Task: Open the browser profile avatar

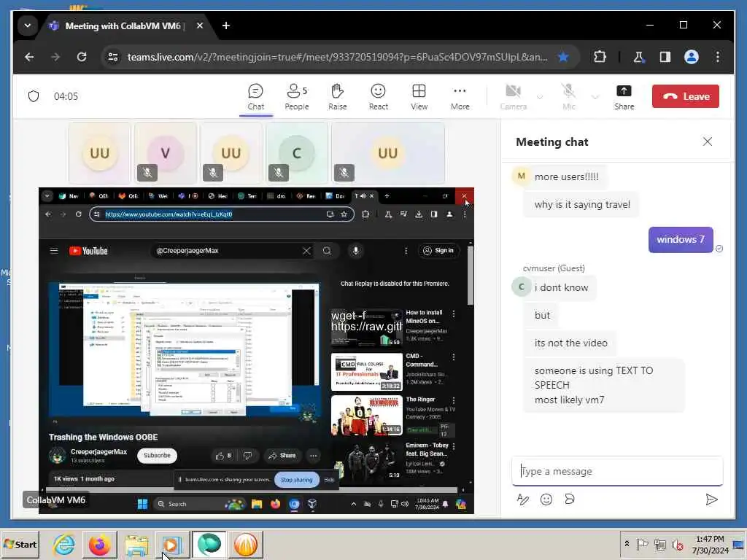Action: (x=692, y=57)
